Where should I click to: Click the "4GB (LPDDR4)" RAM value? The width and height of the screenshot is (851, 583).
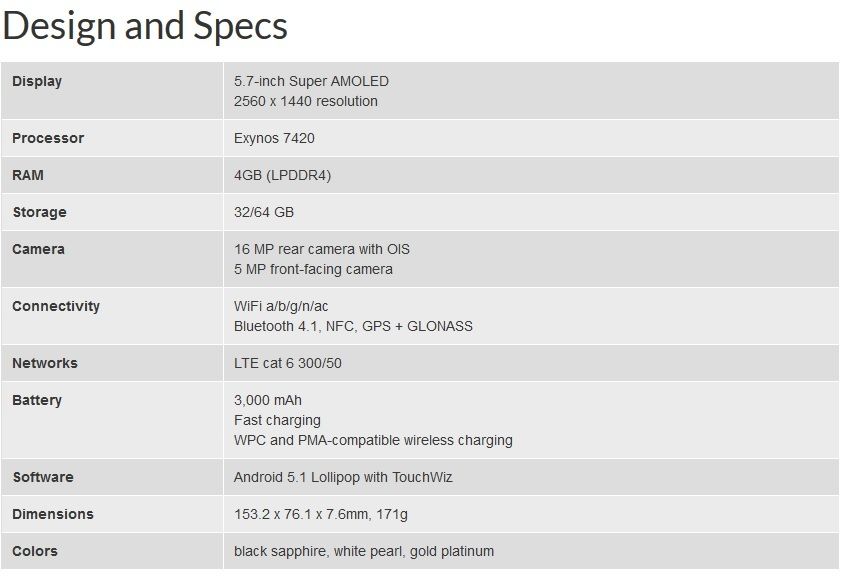coord(282,175)
